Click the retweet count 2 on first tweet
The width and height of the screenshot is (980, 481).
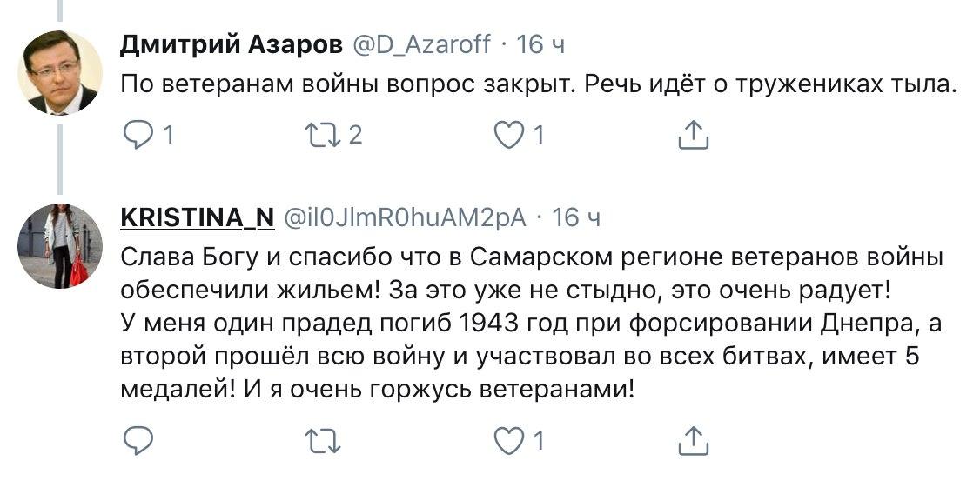355,135
